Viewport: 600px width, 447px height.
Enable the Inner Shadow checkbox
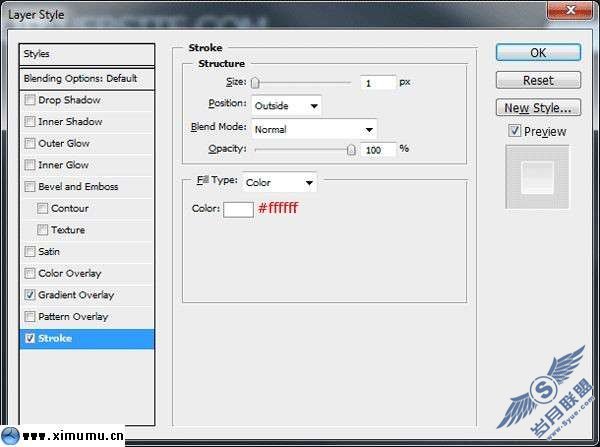(x=30, y=122)
